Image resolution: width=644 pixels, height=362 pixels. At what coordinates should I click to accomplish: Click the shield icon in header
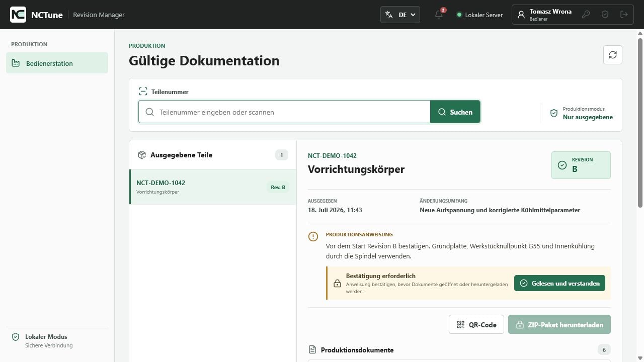pyautogui.click(x=605, y=15)
